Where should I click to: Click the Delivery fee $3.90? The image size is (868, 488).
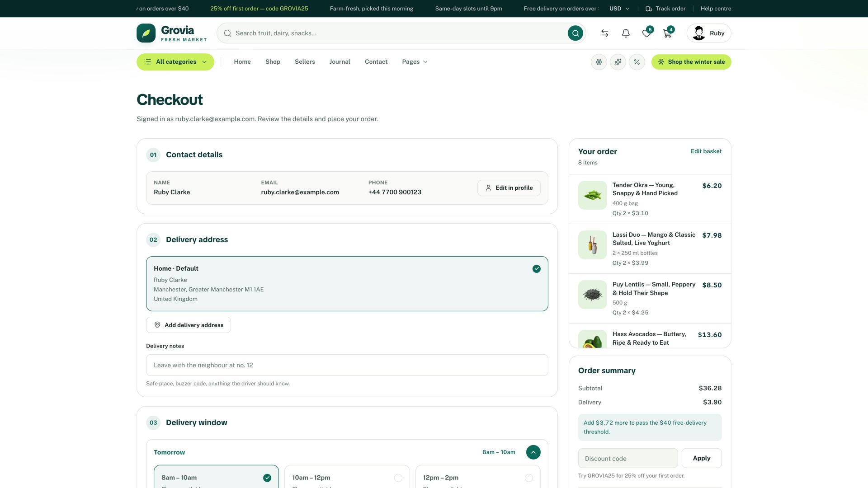(712, 402)
